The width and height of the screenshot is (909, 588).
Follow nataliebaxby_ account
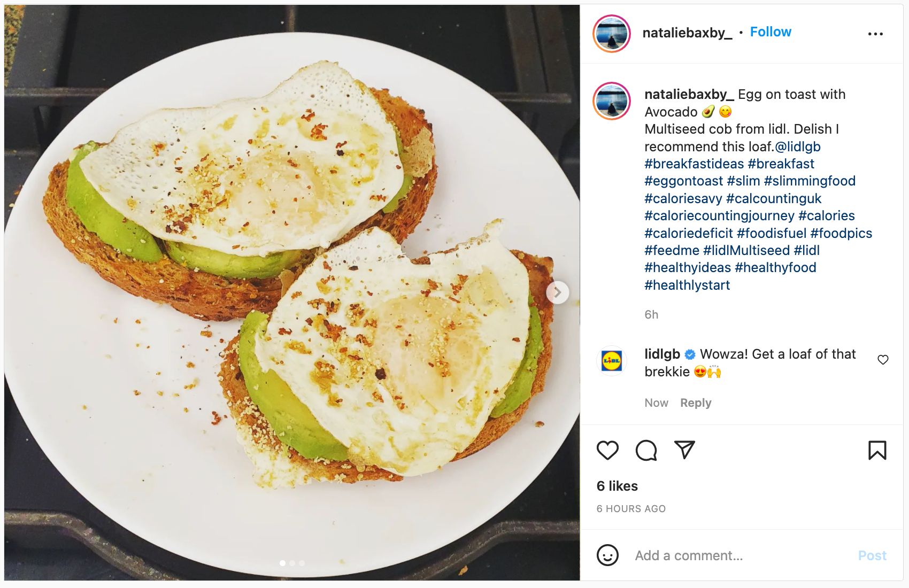coord(771,32)
